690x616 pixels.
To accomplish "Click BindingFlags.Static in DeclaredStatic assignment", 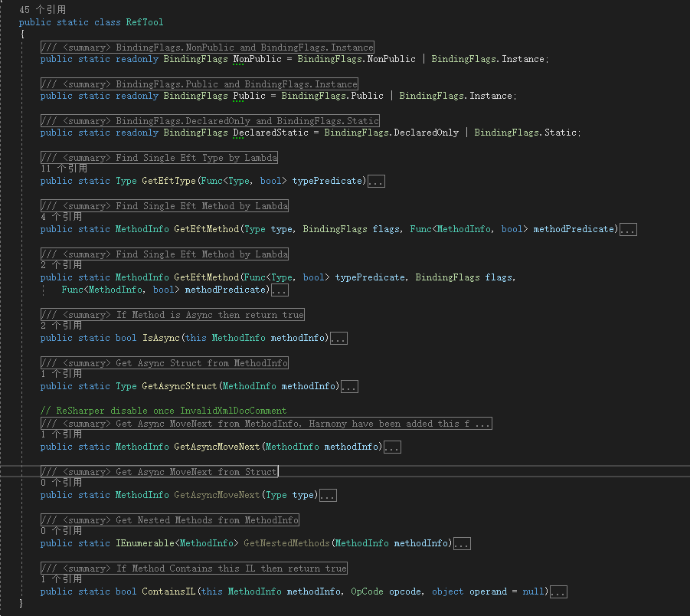I will click(x=525, y=133).
